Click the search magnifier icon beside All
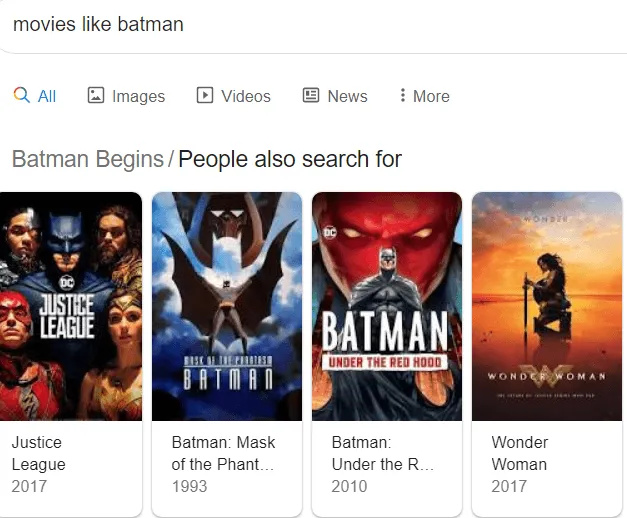This screenshot has height=518, width=627. tap(21, 96)
